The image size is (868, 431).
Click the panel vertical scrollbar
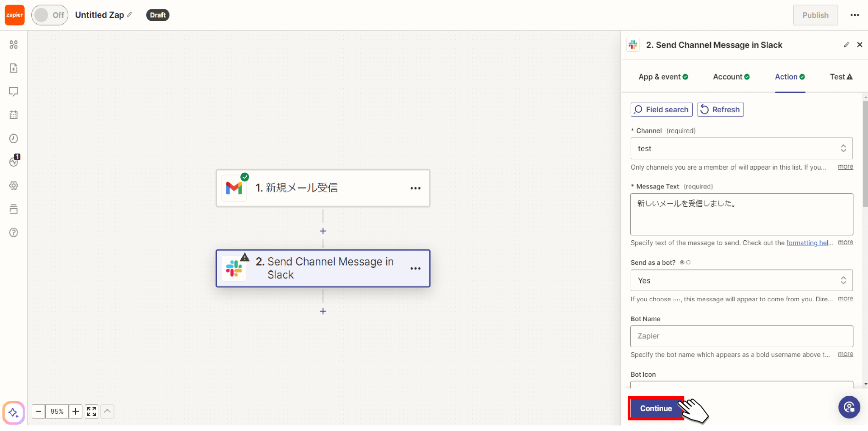coord(865,154)
